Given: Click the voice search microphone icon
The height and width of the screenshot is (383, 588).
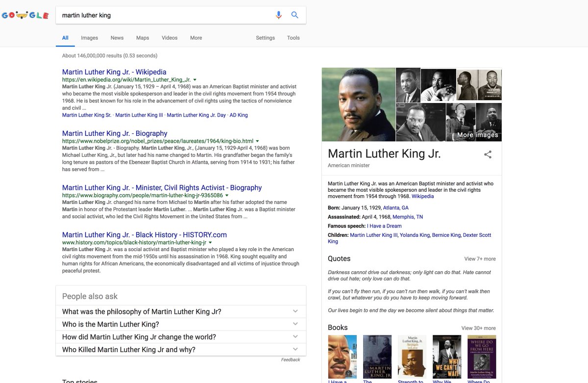Looking at the screenshot, I should [279, 15].
